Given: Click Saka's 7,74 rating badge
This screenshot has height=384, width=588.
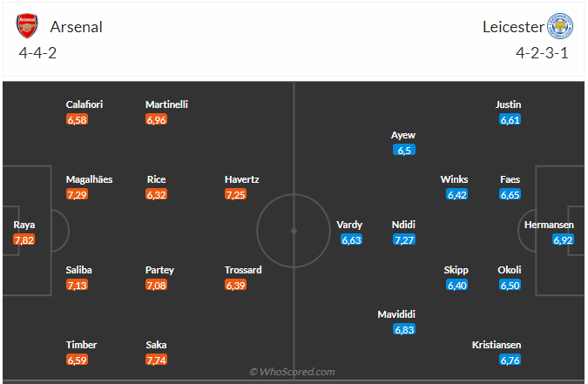Looking at the screenshot, I should point(156,359).
